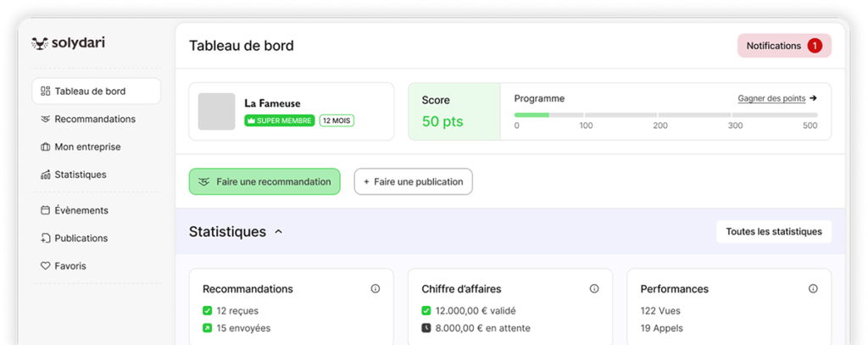Click the 12 MOIS membership tag
Viewport: 868px width, 345px height.
coord(337,120)
